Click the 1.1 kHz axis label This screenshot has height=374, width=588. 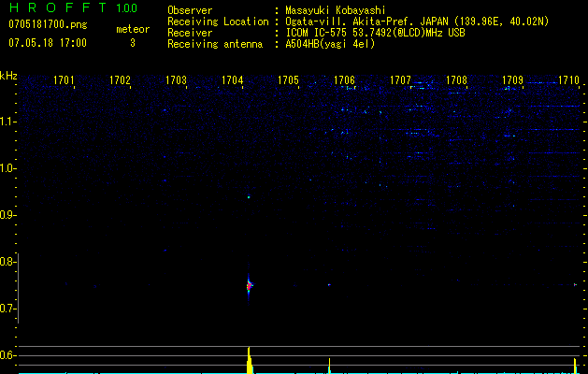(7, 122)
